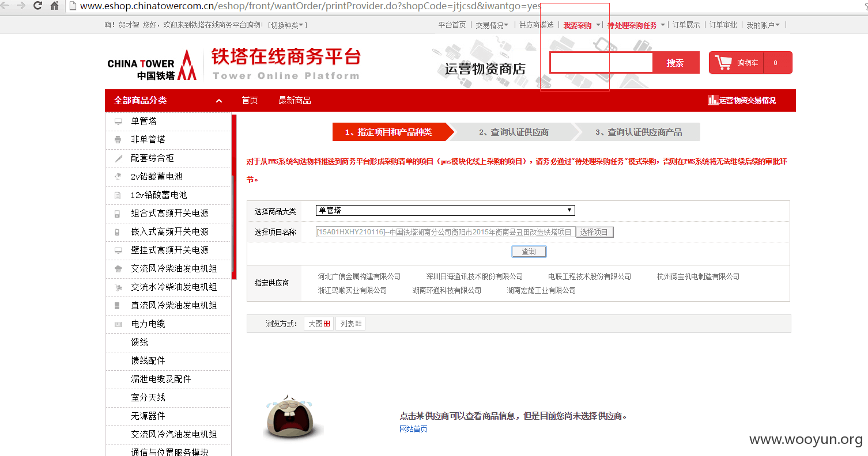Viewport: 868px width, 456px height.
Task: Open the 网站首页 link
Action: 413,429
